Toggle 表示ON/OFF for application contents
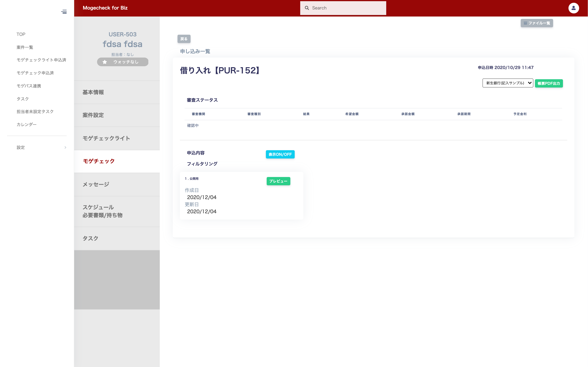588x367 pixels. click(x=280, y=154)
